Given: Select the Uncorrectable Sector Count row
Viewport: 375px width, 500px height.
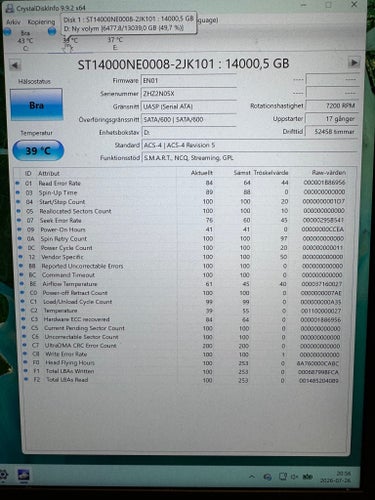Looking at the screenshot, I should 182,337.
